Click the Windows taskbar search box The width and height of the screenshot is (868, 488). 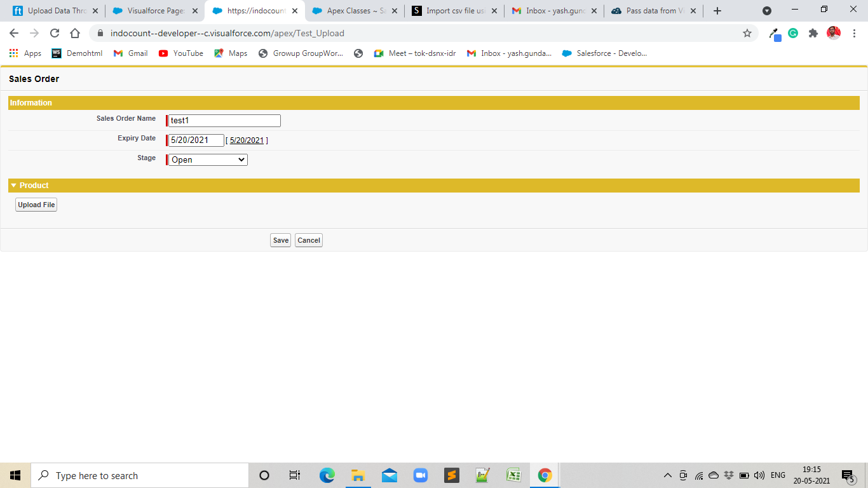(x=140, y=475)
